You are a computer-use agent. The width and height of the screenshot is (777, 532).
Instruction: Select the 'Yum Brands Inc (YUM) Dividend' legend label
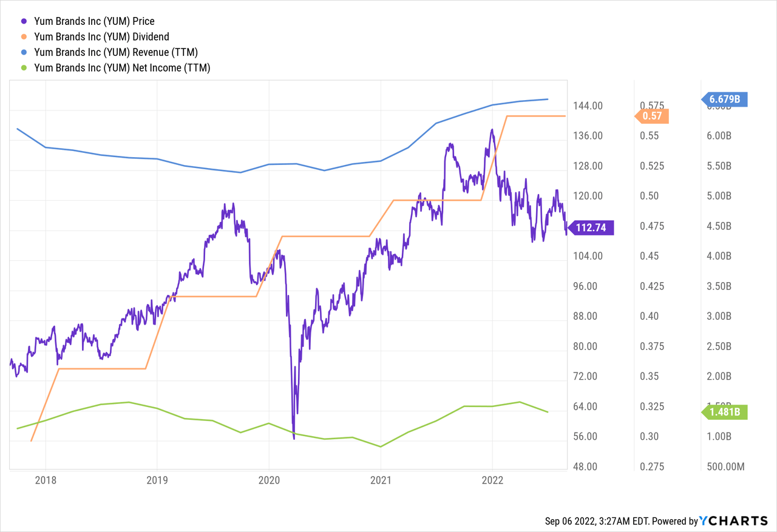pyautogui.click(x=101, y=37)
